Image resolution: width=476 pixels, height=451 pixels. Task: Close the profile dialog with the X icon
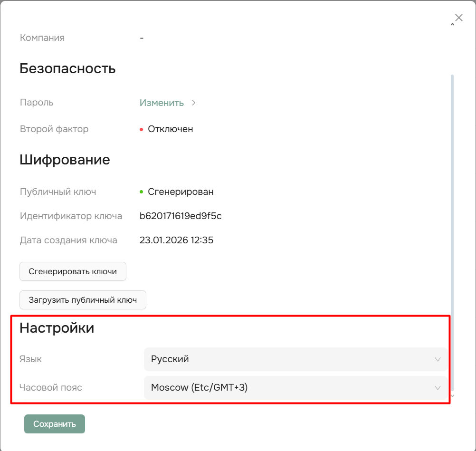click(x=458, y=18)
